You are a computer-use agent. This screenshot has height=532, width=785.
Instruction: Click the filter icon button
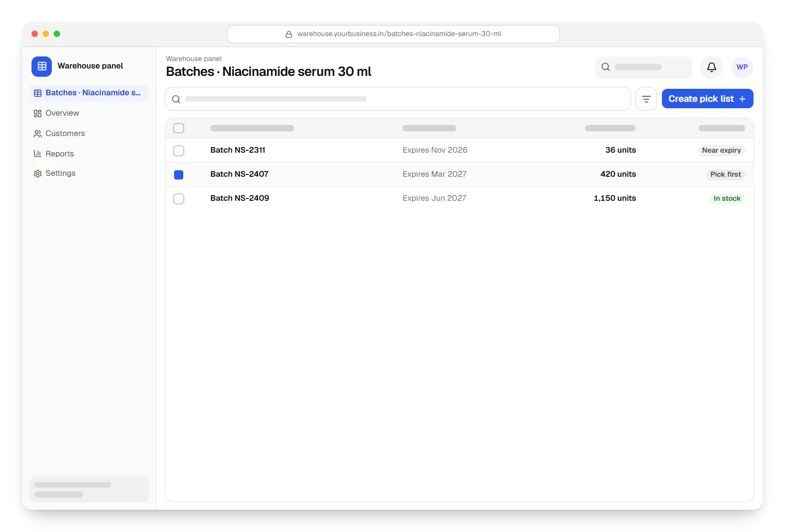coord(646,99)
